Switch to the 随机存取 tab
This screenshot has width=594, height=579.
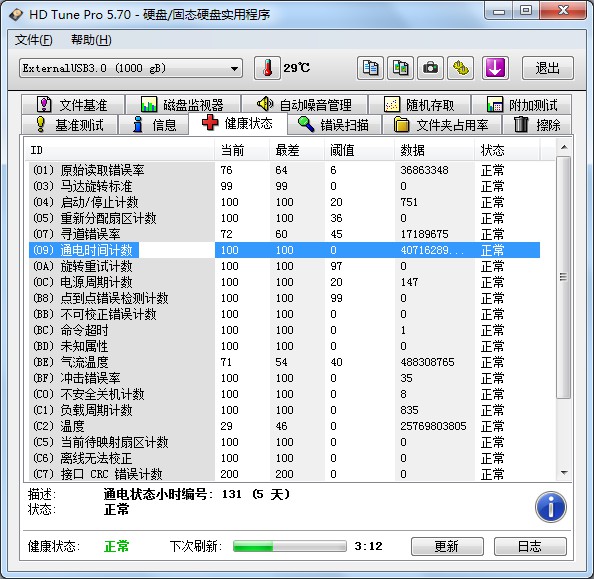coord(419,105)
